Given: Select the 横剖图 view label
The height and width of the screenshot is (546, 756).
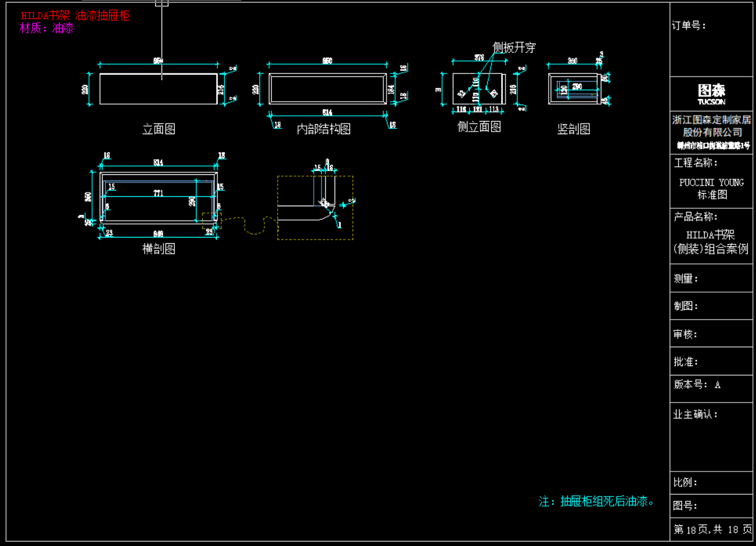Looking at the screenshot, I should tap(158, 249).
